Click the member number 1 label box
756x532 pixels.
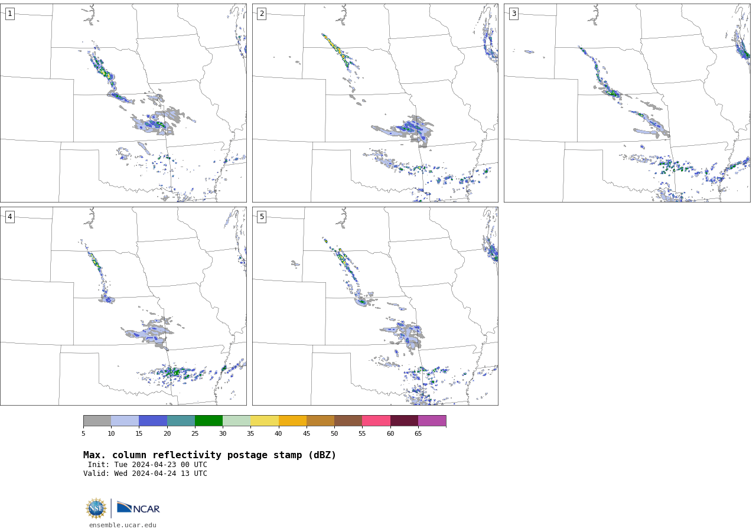tap(9, 14)
